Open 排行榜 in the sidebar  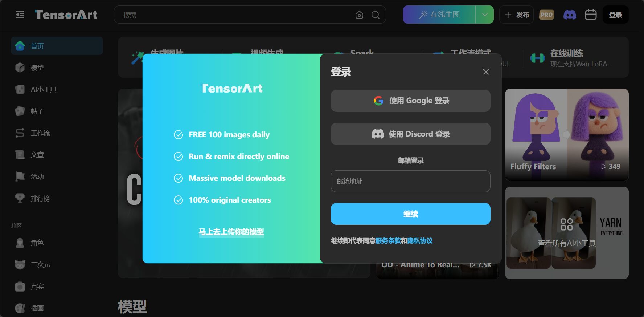[57, 198]
